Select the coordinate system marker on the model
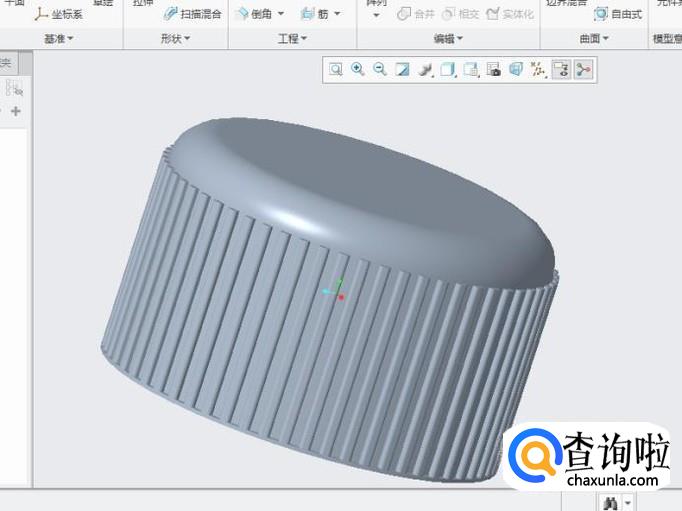Image resolution: width=682 pixels, height=511 pixels. [x=334, y=289]
